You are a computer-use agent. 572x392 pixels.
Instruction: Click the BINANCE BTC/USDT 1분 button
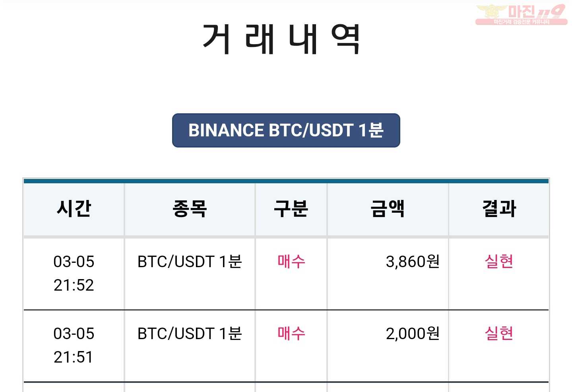click(286, 130)
